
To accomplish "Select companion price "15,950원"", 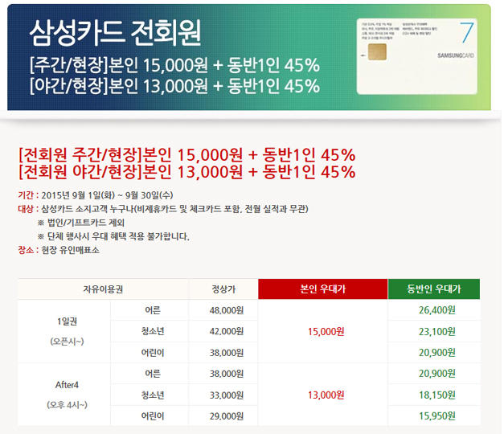I will 436,416.
